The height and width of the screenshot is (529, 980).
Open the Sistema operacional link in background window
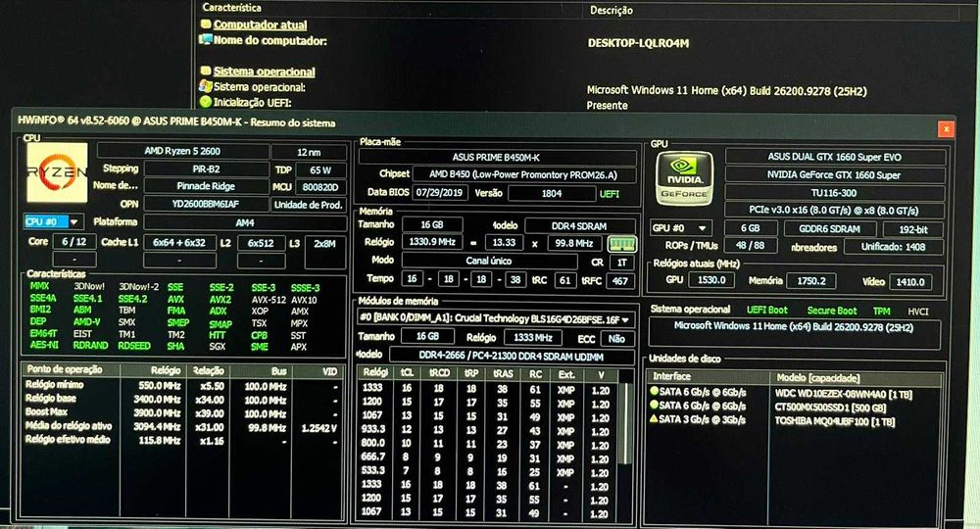pos(264,72)
